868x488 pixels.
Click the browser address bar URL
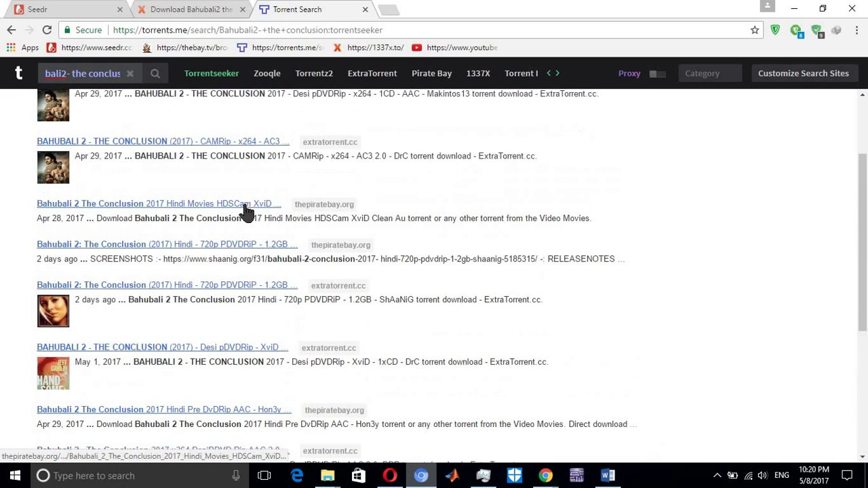click(x=248, y=30)
